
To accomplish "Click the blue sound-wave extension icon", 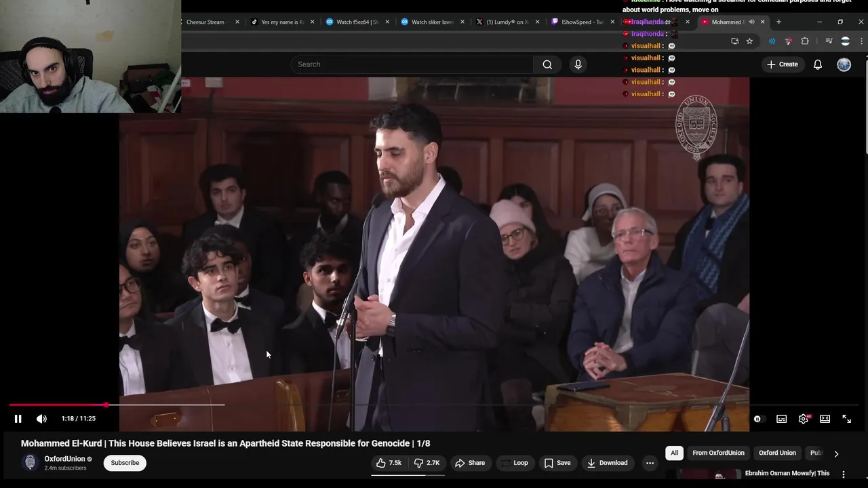I will [772, 41].
